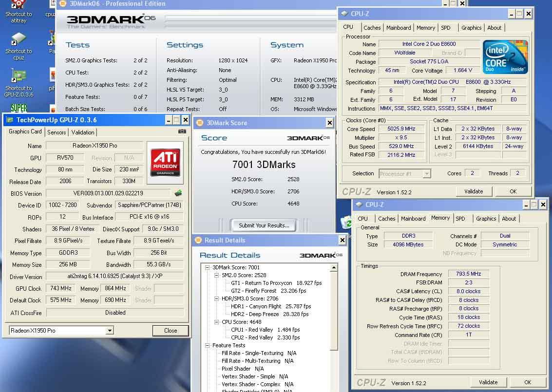Switch to CPU tab in lower CPU-Z
Image resolution: width=552 pixels, height=392 pixels.
tap(362, 219)
